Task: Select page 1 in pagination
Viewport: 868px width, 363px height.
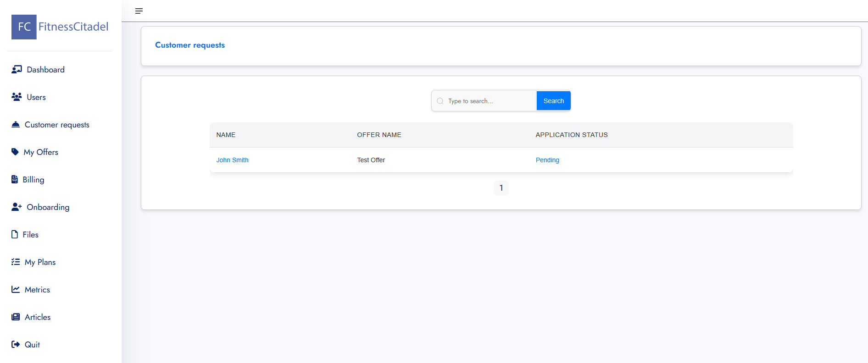Action: point(501,188)
